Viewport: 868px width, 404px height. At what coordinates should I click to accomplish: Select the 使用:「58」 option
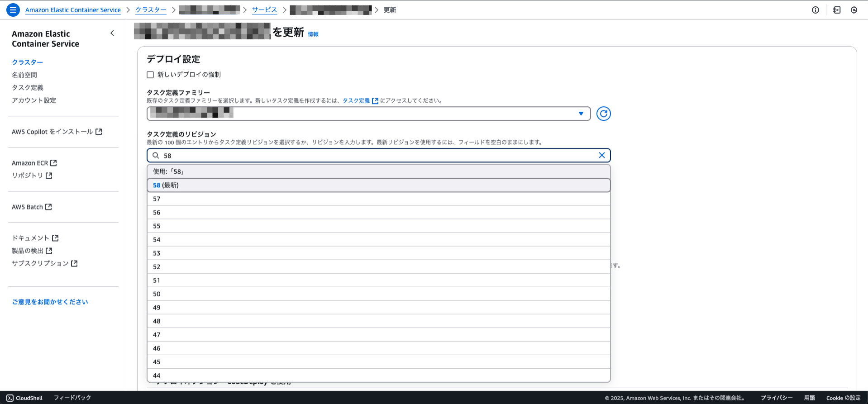click(x=379, y=171)
